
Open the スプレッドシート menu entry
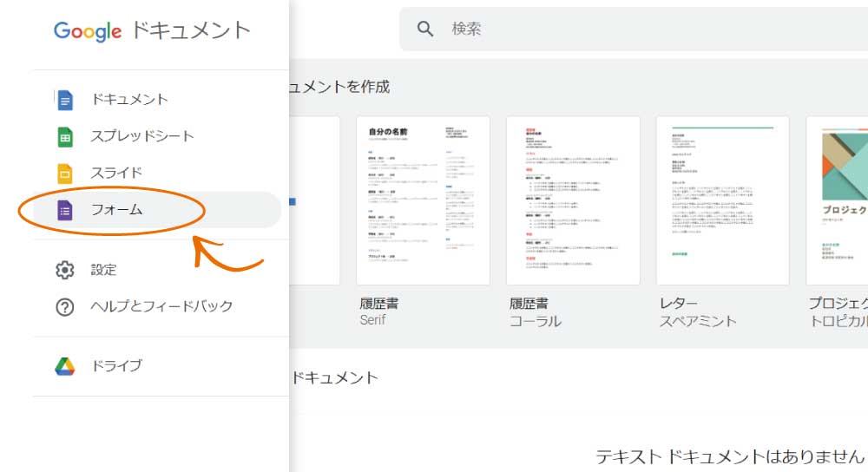pyautogui.click(x=142, y=136)
